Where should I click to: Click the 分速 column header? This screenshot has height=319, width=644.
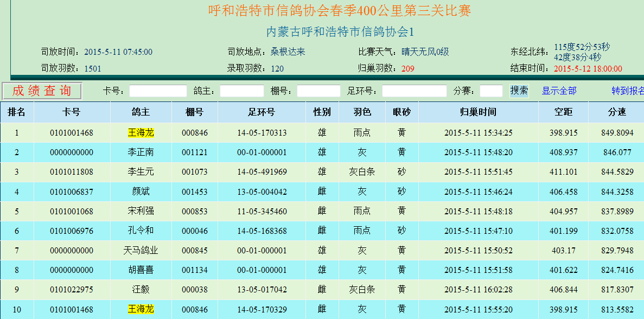point(617,112)
